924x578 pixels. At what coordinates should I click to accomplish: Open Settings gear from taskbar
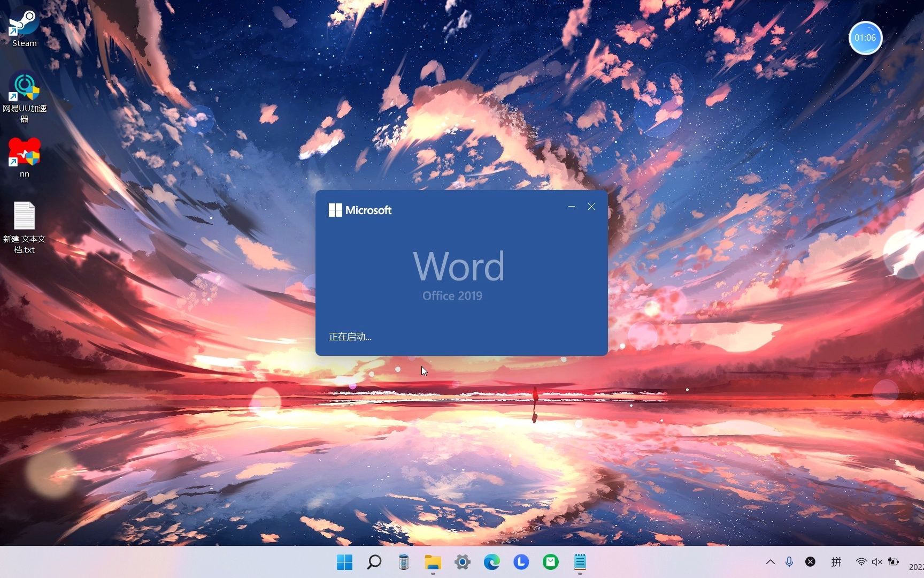[463, 562]
